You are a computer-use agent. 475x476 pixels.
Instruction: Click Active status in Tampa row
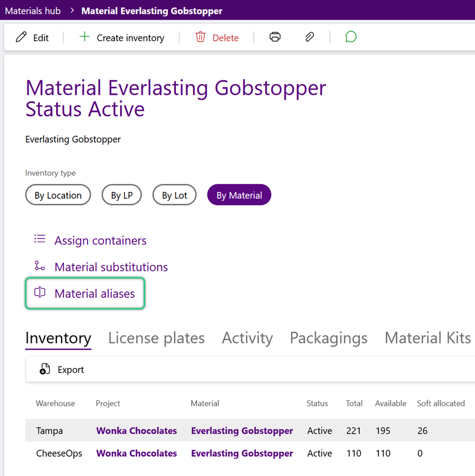(319, 431)
